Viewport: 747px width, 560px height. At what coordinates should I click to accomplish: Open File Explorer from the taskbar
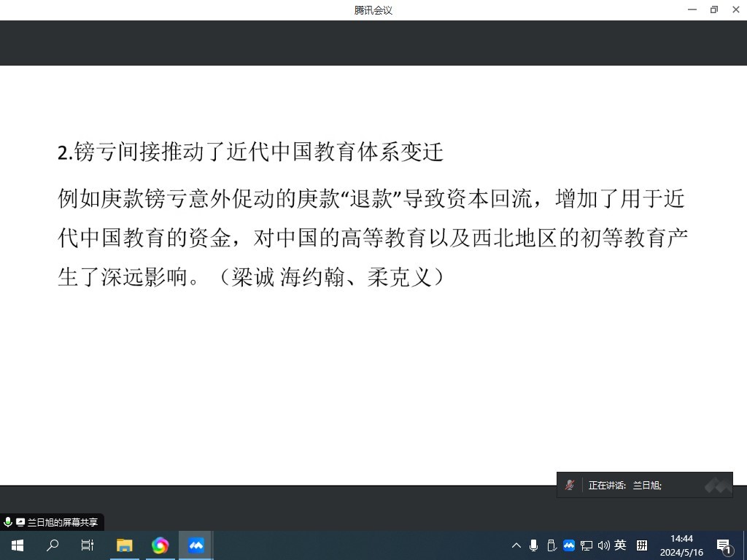[125, 545]
